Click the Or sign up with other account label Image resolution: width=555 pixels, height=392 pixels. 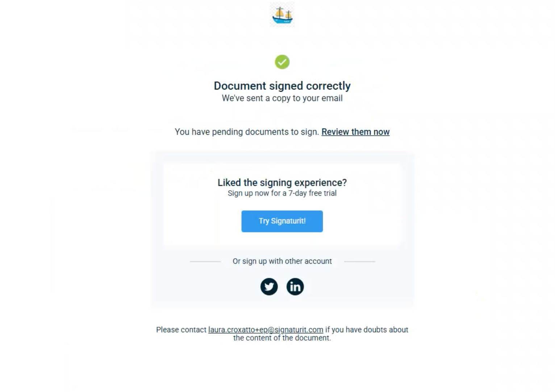tap(282, 261)
